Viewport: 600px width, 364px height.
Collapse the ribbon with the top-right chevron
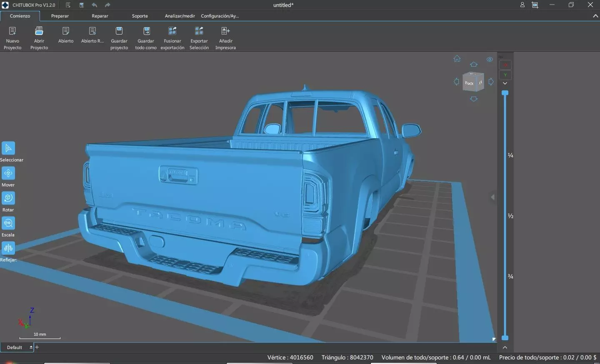pos(595,16)
